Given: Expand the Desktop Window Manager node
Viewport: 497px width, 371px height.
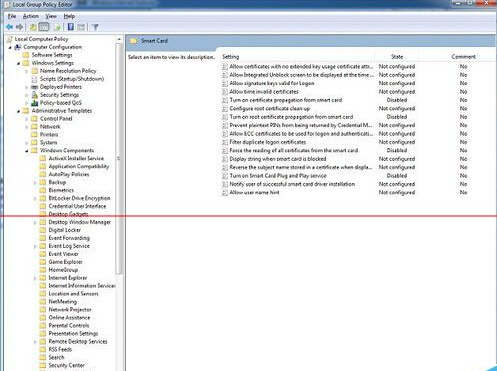Looking at the screenshot, I should point(35,222).
